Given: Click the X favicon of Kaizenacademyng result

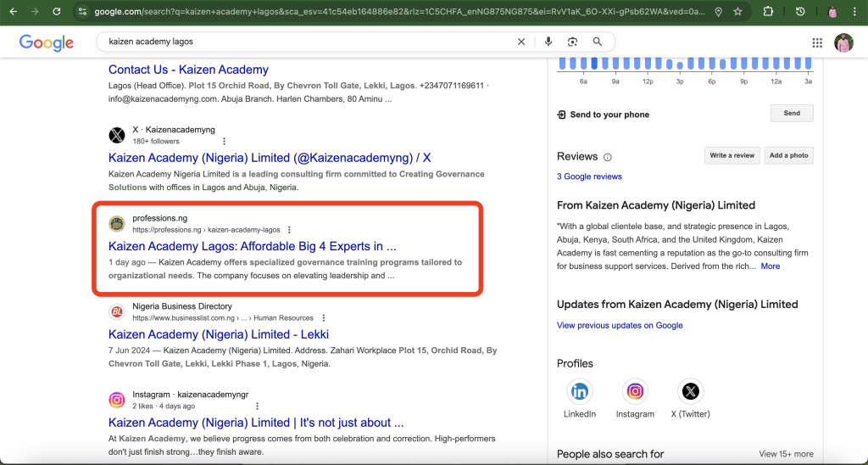Looking at the screenshot, I should tap(117, 135).
